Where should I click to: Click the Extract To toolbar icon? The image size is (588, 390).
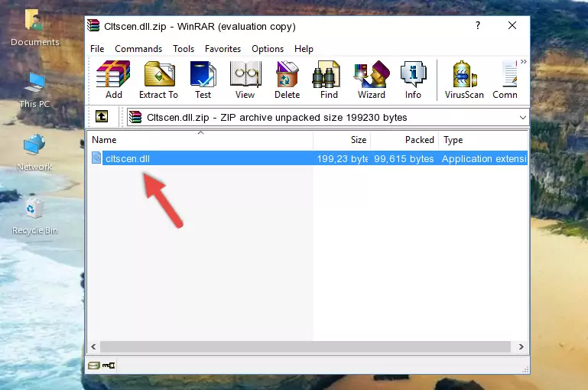(158, 80)
